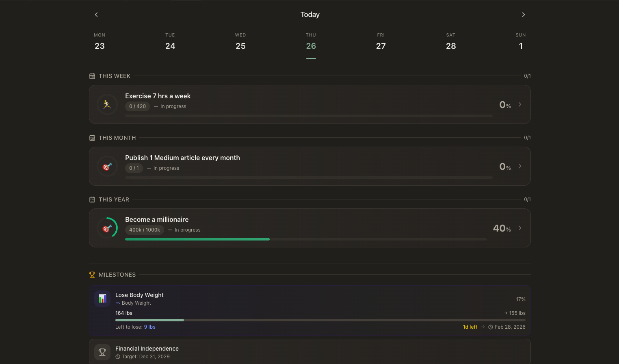Select Monday 23 in the week strip
This screenshot has width=619, height=364.
100,42
